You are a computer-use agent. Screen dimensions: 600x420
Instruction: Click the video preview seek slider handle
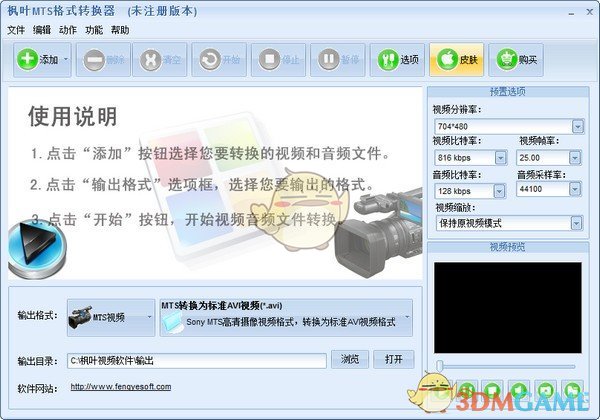pos(440,365)
